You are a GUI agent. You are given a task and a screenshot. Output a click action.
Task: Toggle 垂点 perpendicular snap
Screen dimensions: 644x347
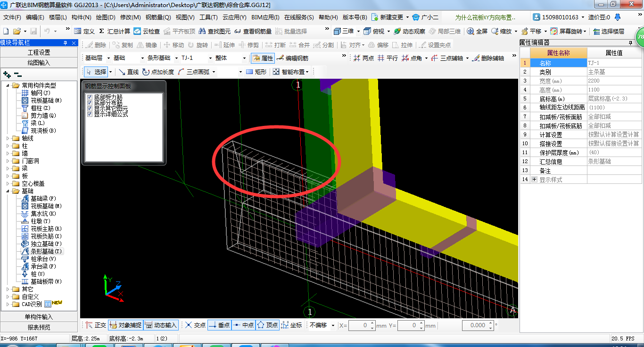(219, 325)
